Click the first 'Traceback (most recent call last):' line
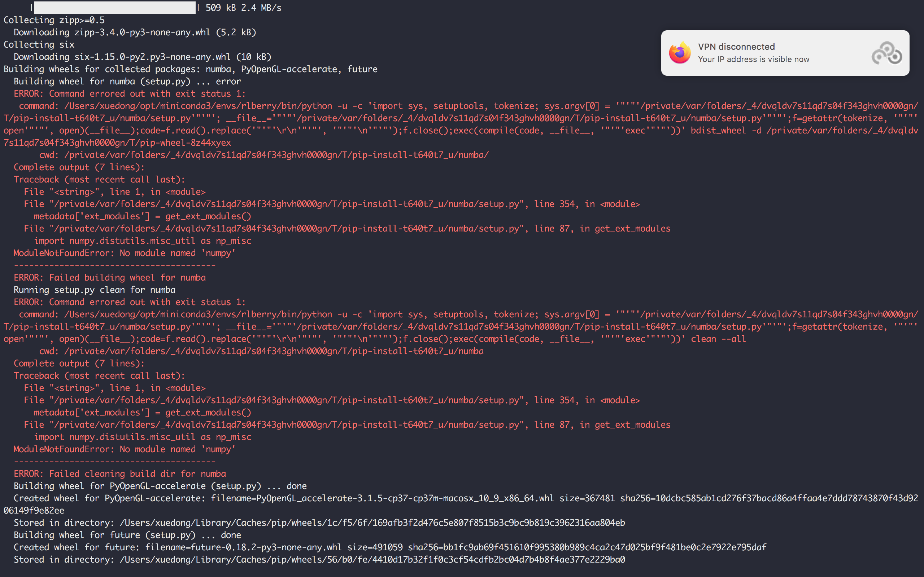Viewport: 924px width, 577px height. [99, 179]
